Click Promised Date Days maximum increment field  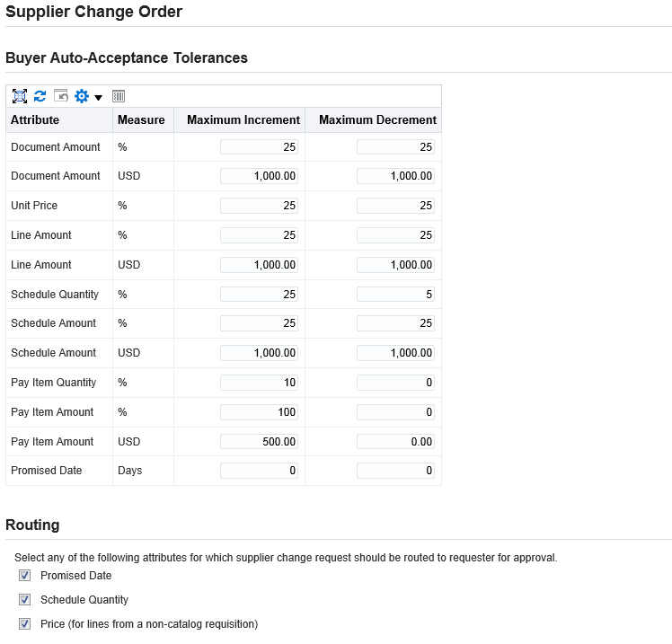pyautogui.click(x=259, y=471)
